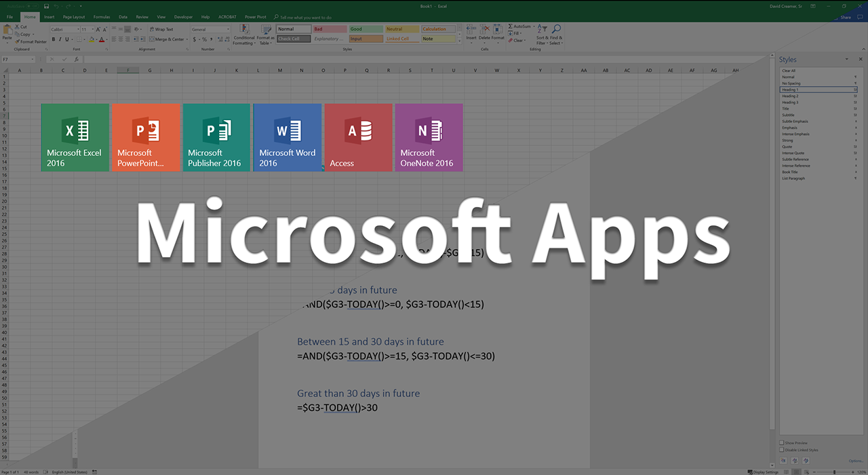Image resolution: width=868 pixels, height=475 pixels.
Task: Click the Increase Font Size icon
Action: pyautogui.click(x=98, y=29)
